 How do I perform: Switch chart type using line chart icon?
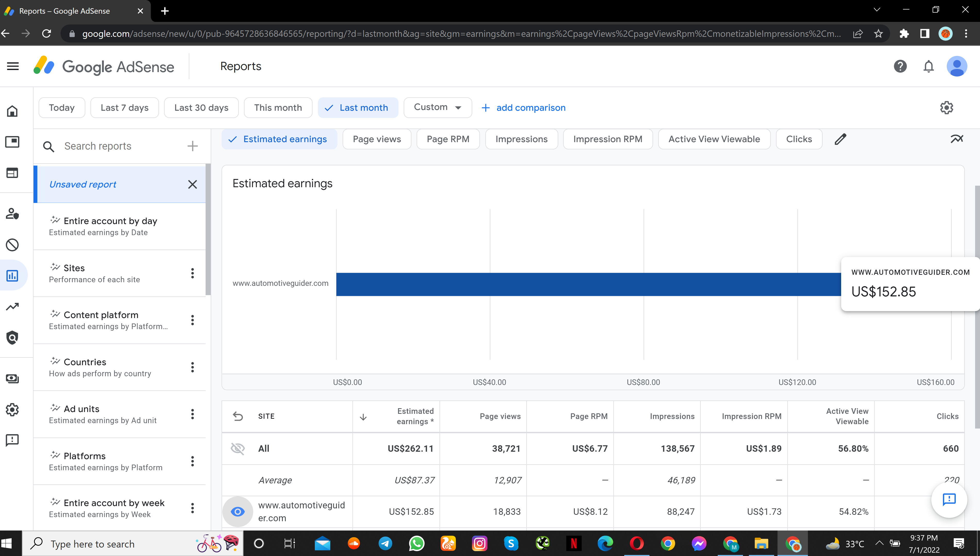957,139
